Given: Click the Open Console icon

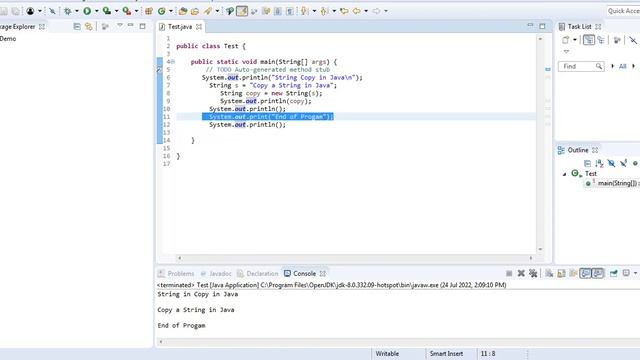Looking at the screenshot, I should 626,273.
